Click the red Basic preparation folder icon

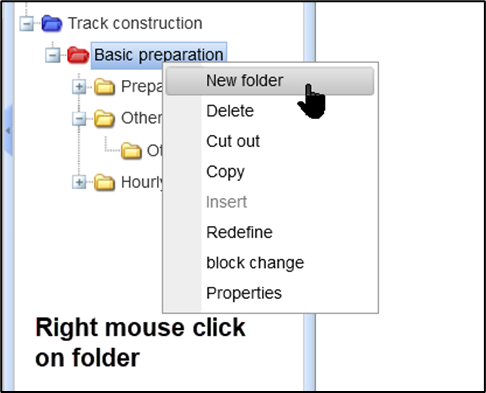pyautogui.click(x=78, y=55)
